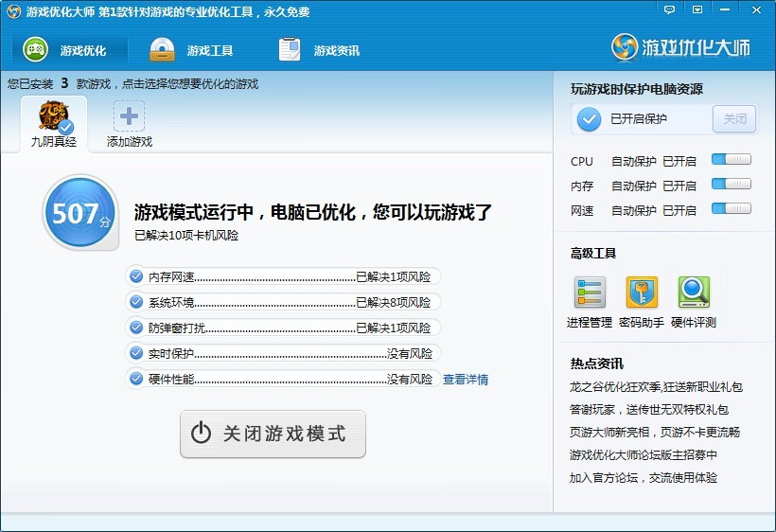Click the feedback chat bubble icon in title bar
Image resolution: width=776 pixels, height=532 pixels.
coord(670,9)
